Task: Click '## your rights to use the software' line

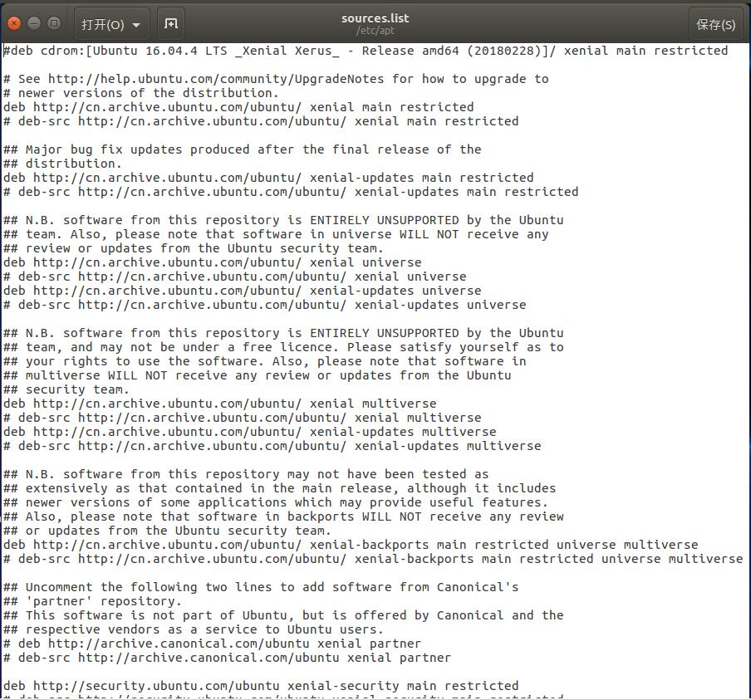Action: coord(265,361)
